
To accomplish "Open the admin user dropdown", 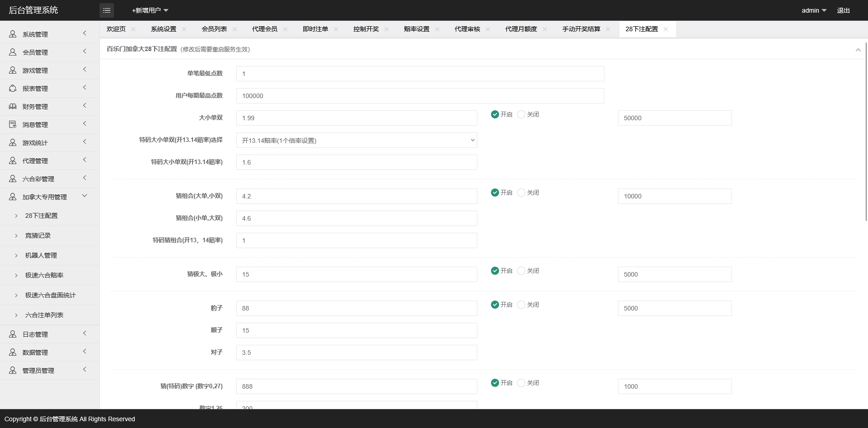I will [814, 10].
